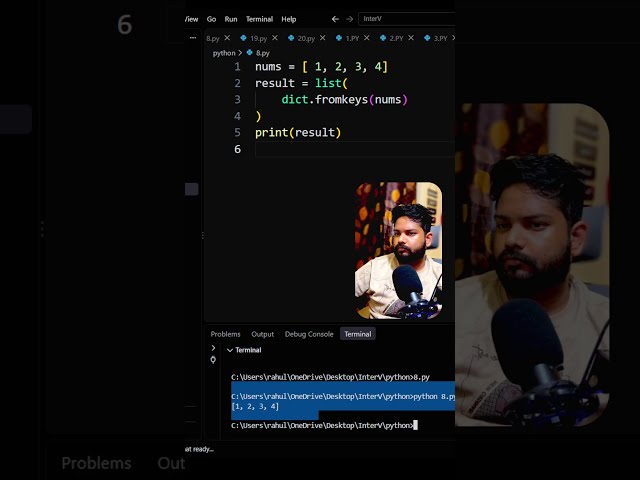Click 'dict.fromkeys(nums)' code line
640x480 pixels.
click(344, 100)
